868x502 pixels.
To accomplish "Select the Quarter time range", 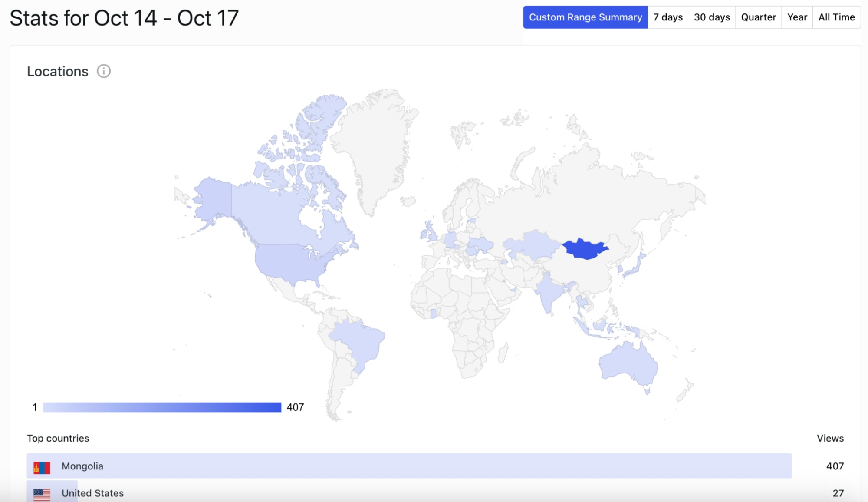I will click(758, 17).
